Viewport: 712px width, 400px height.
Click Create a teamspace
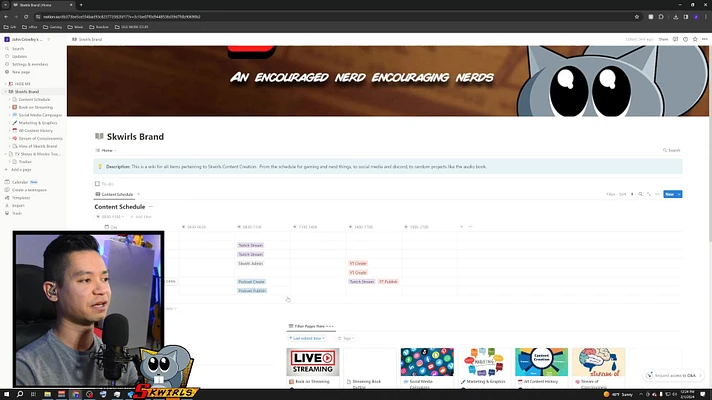coord(29,190)
